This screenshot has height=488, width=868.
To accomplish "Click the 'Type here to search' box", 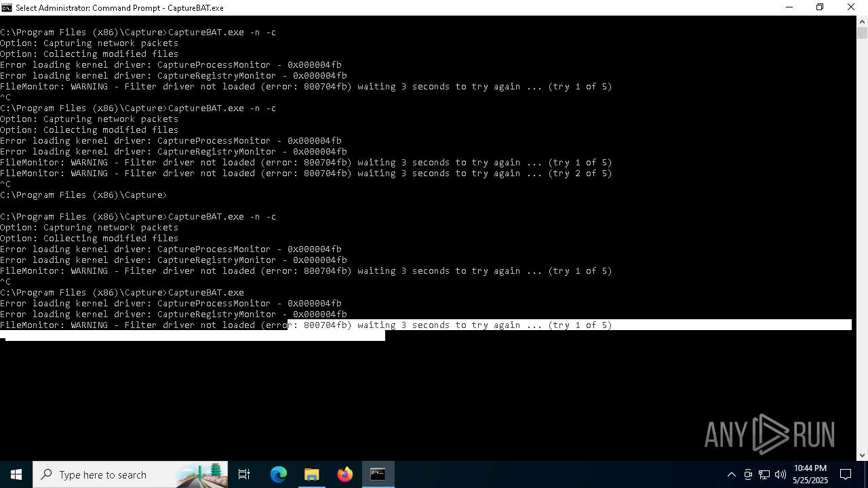I will tap(130, 474).
